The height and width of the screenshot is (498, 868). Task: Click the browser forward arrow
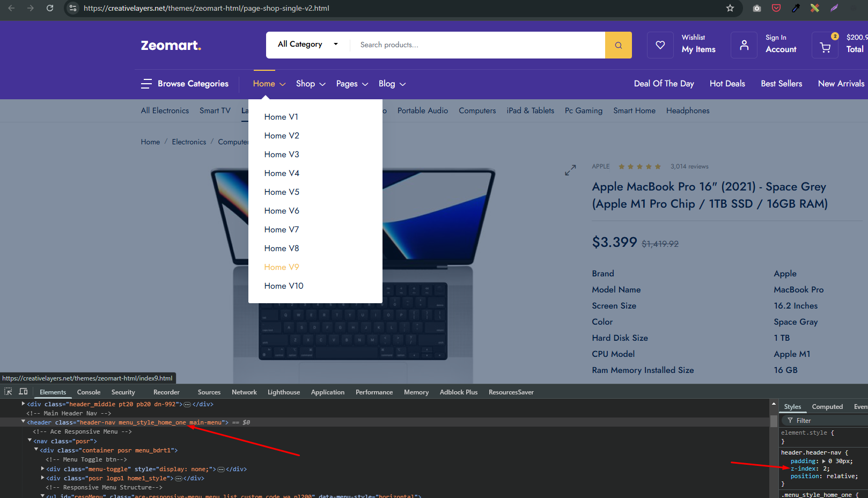[x=30, y=8]
